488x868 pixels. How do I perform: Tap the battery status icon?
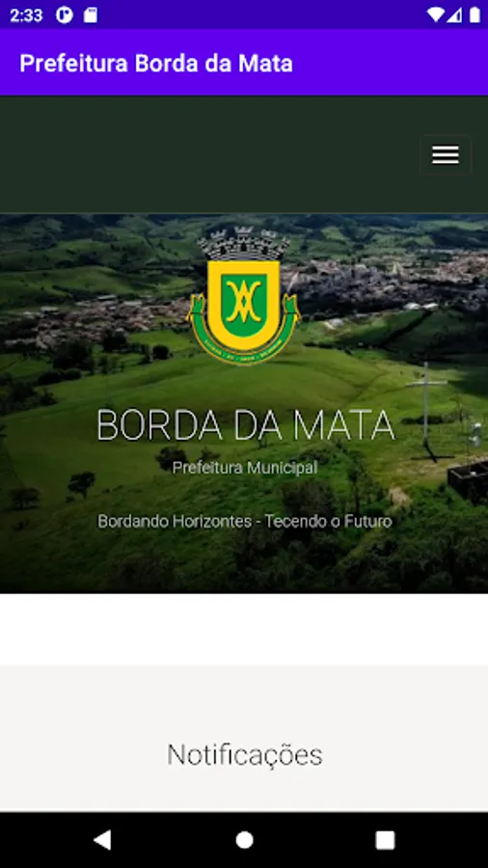(474, 14)
